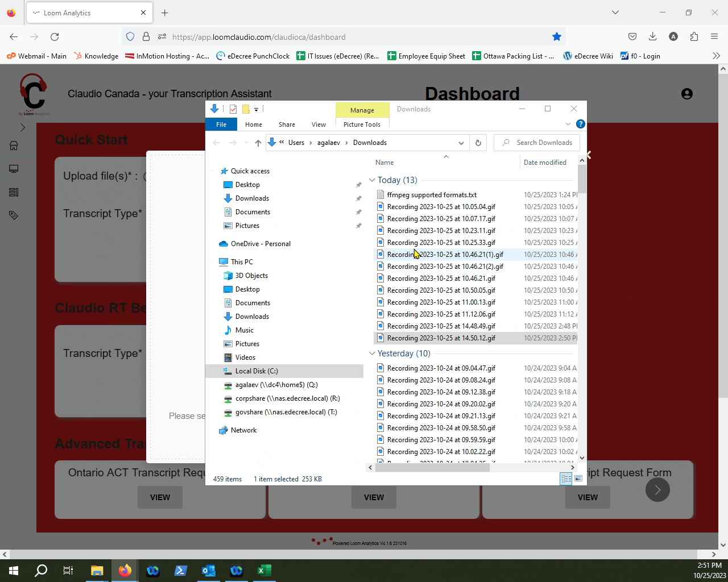
Task: Open the Employee Equip Sheet bookmark
Action: point(426,56)
